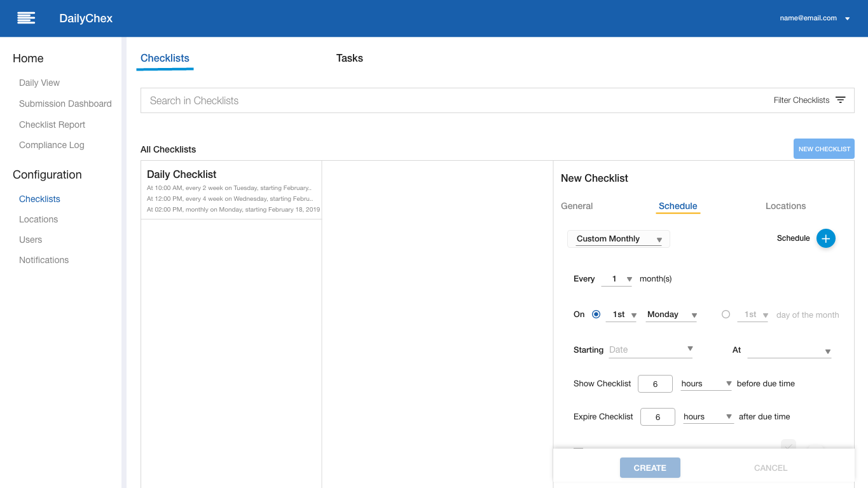Click the Home sidebar heading
868x488 pixels.
click(x=28, y=58)
